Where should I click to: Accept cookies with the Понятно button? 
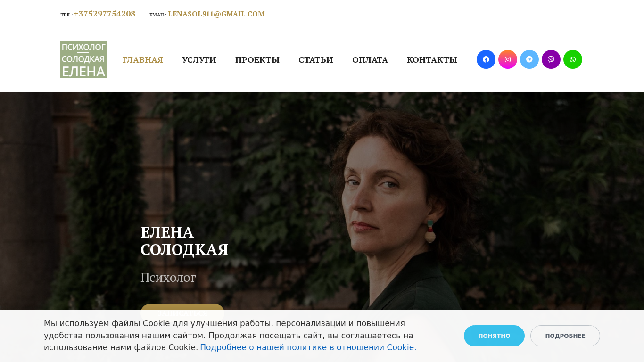(x=494, y=336)
